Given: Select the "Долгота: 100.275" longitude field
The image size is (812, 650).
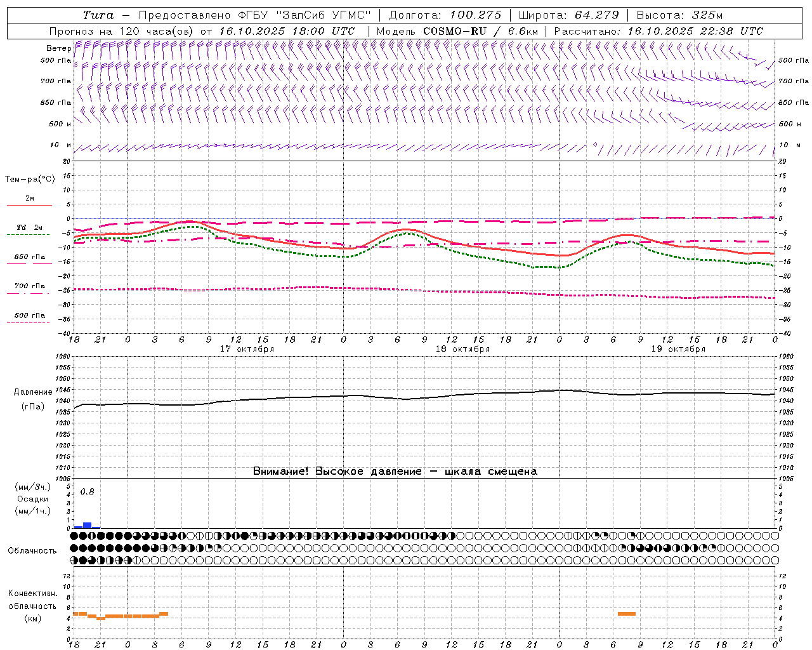Looking at the screenshot, I should coord(445,15).
